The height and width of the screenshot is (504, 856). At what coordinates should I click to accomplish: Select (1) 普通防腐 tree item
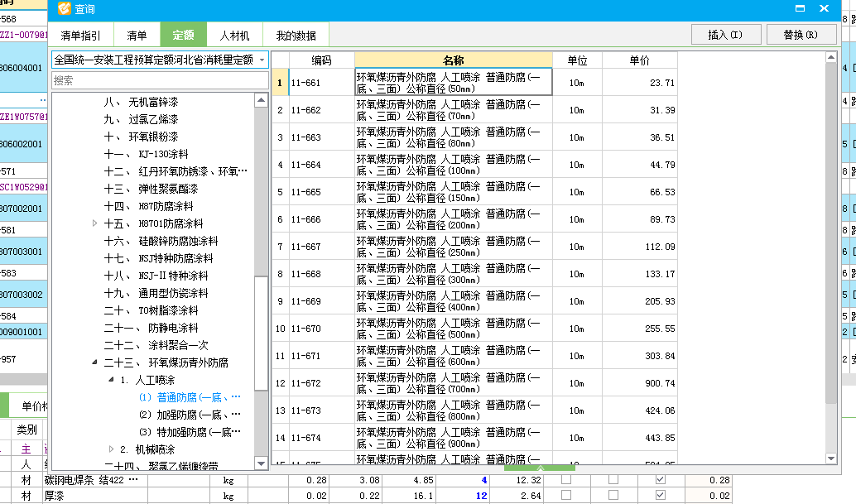[190, 397]
